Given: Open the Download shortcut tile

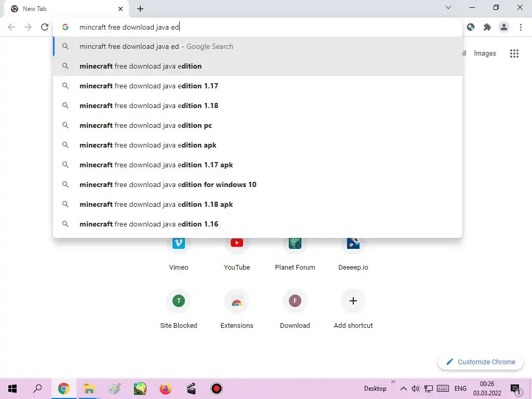Looking at the screenshot, I should 295,309.
